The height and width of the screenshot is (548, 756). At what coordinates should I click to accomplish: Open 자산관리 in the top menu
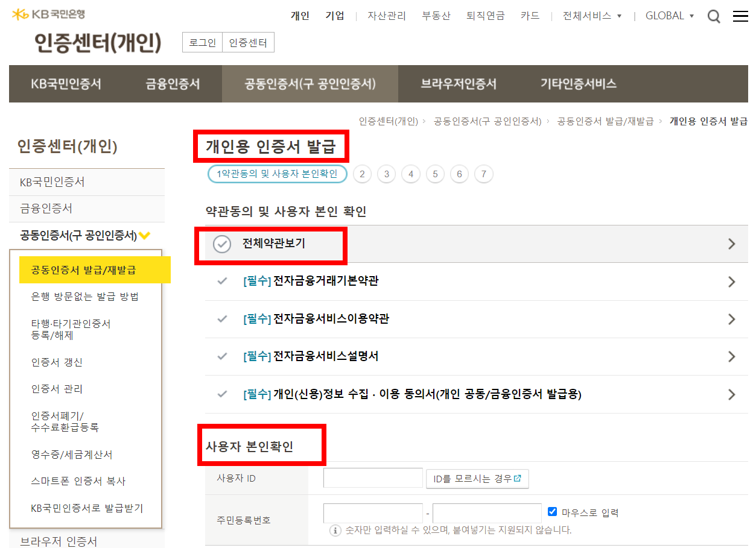point(387,16)
